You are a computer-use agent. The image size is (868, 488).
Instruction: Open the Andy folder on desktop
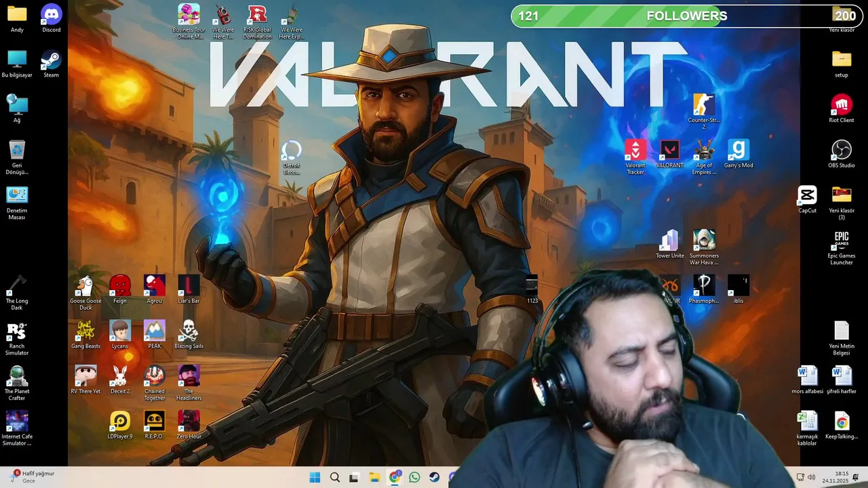point(17,18)
